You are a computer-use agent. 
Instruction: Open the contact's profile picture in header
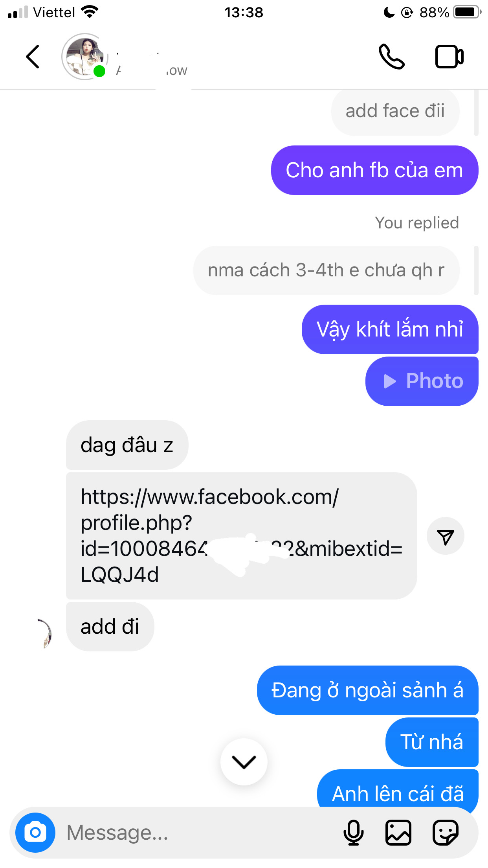point(85,57)
